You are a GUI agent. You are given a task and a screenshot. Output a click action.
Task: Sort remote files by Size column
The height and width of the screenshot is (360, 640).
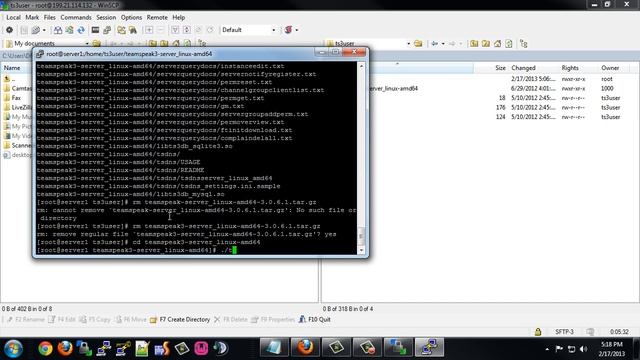click(x=491, y=68)
